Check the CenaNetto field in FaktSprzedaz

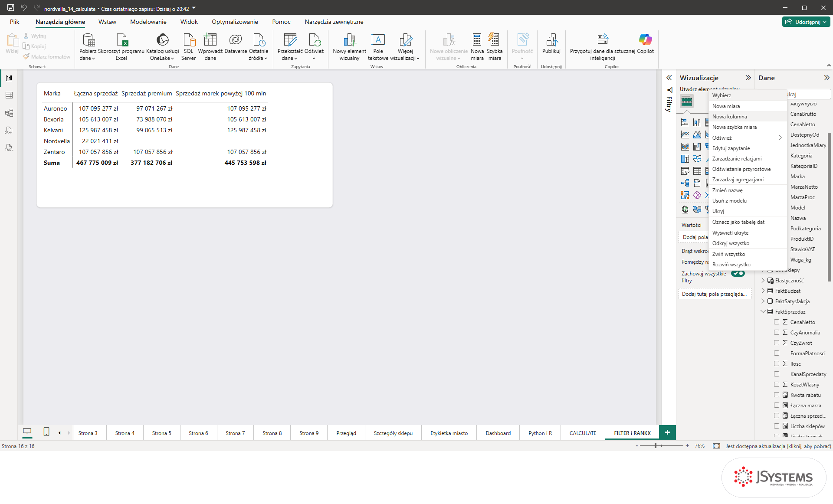[777, 322]
